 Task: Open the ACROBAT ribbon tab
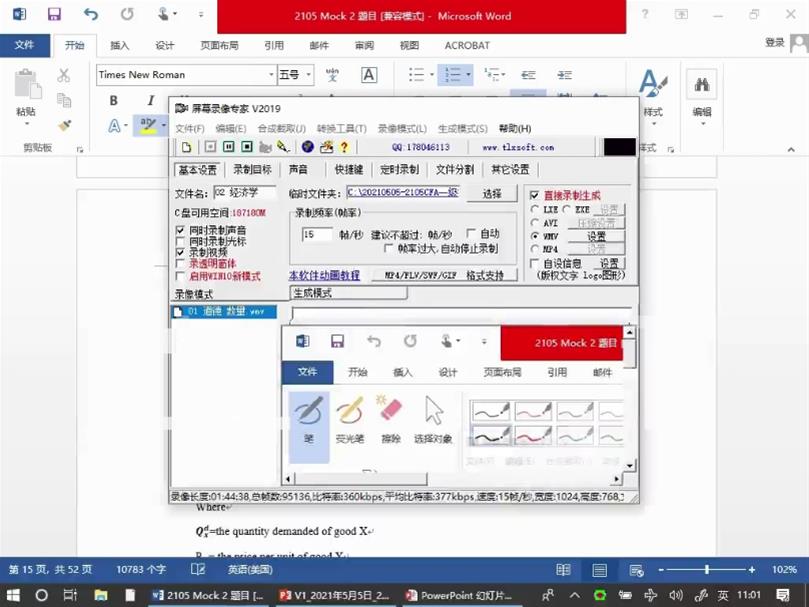tap(467, 45)
